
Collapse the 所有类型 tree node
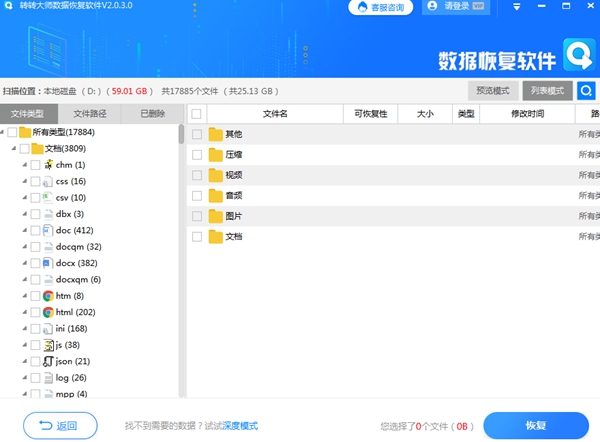2,132
